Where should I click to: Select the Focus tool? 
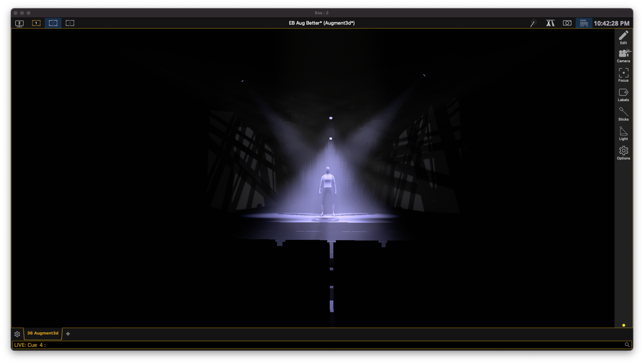(623, 75)
